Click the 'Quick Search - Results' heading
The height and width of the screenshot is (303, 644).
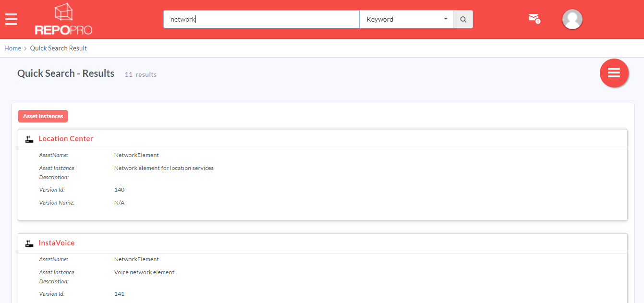[66, 73]
